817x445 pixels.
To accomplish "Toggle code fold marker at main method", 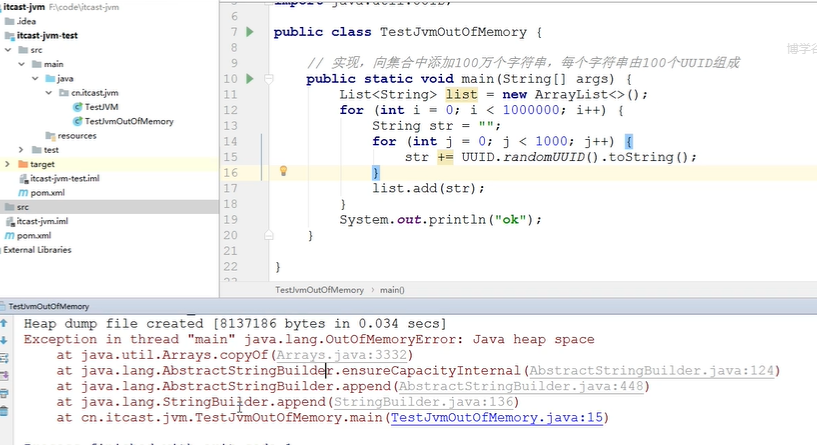I will 269,79.
